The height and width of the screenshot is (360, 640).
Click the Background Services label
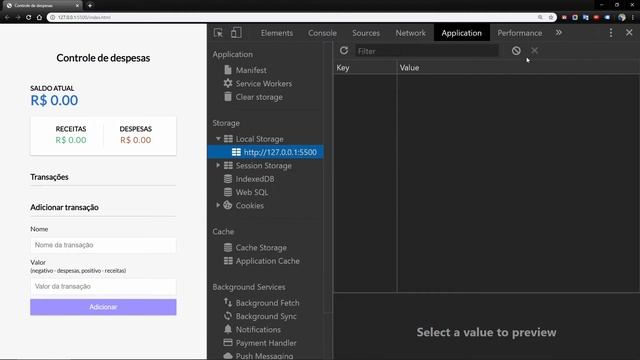point(249,287)
